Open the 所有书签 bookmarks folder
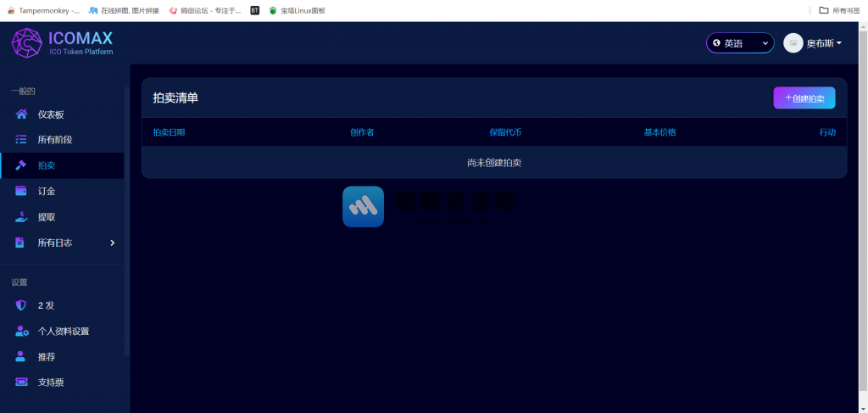The width and height of the screenshot is (868, 413). (x=840, y=10)
